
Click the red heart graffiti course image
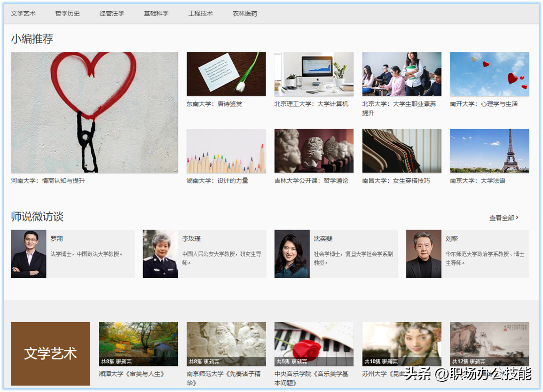[x=95, y=112]
